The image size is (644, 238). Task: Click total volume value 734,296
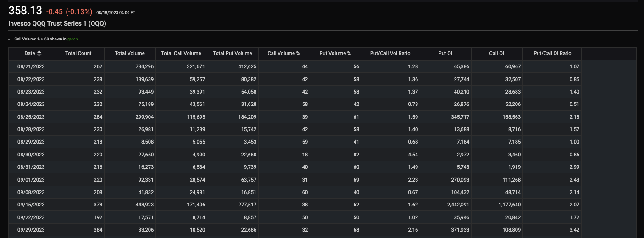[144, 66]
